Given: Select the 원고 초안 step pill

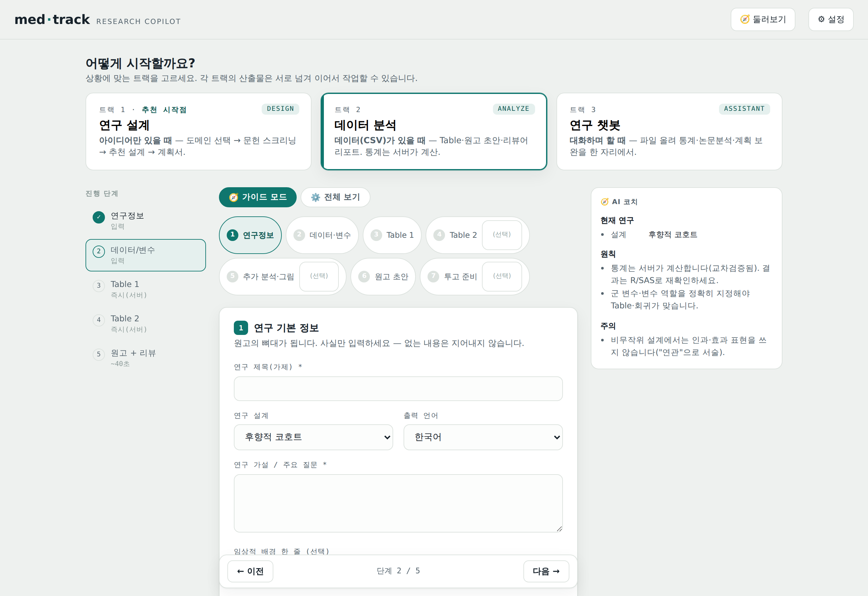Looking at the screenshot, I should click(x=383, y=277).
